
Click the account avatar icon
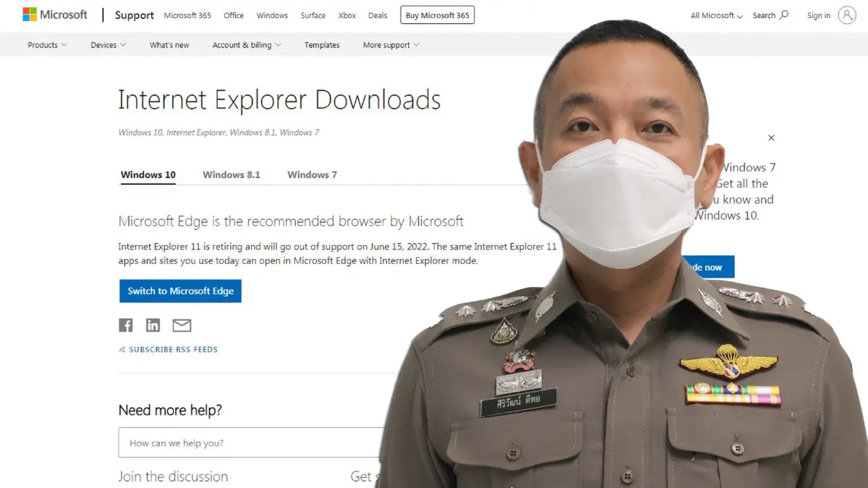(847, 15)
